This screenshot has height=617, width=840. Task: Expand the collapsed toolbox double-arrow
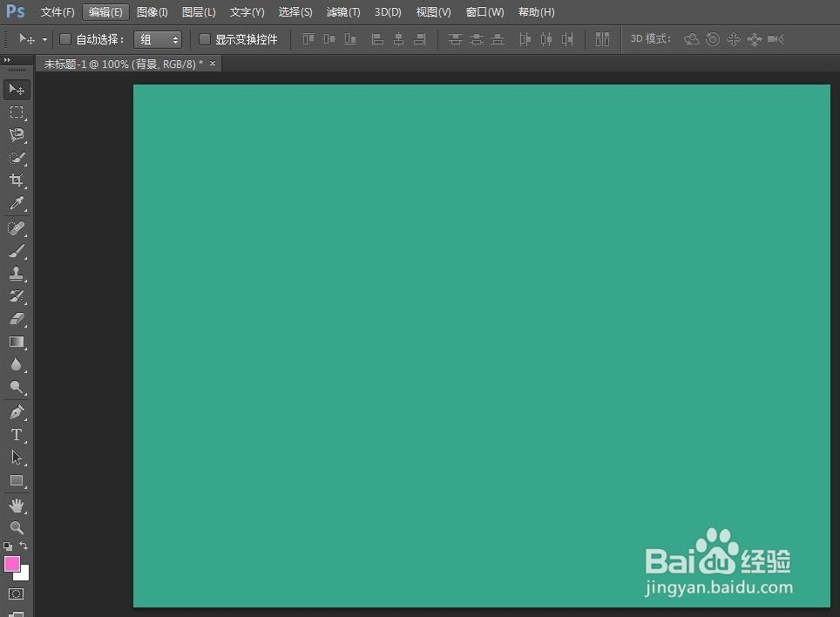coord(7,60)
